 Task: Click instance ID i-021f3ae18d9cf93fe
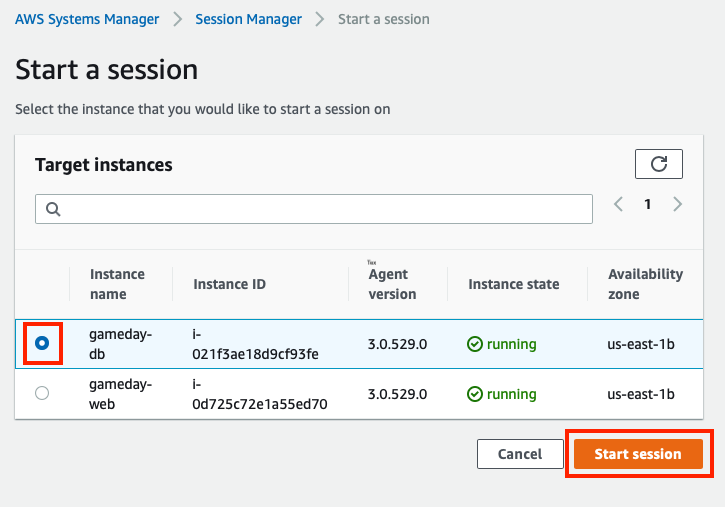(x=255, y=344)
